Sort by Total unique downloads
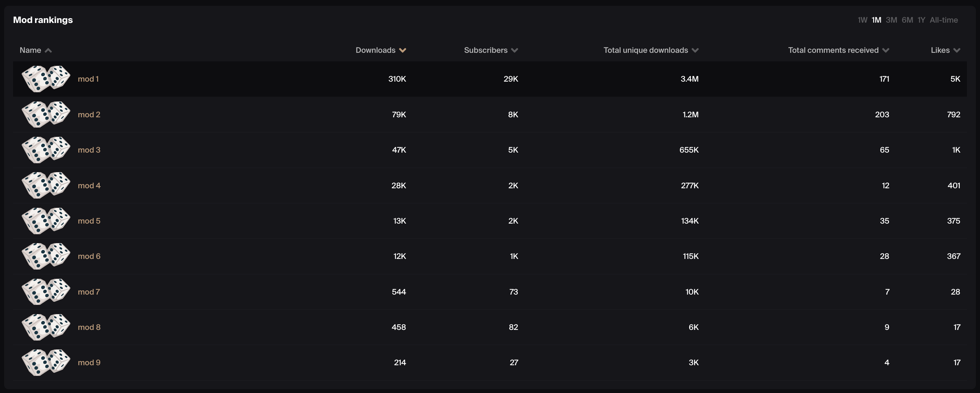The width and height of the screenshot is (980, 393). (x=651, y=50)
